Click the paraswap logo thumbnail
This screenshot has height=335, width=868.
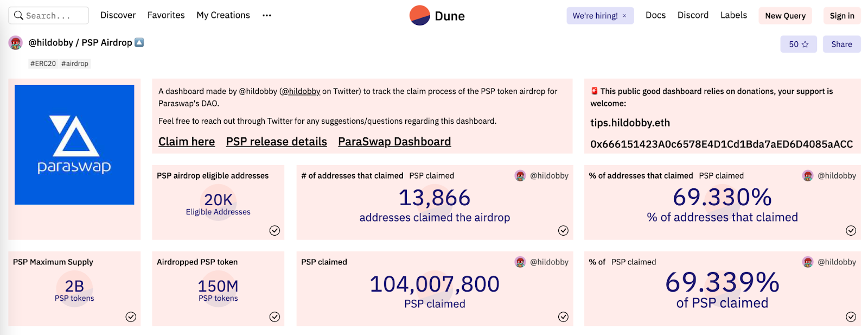[74, 145]
